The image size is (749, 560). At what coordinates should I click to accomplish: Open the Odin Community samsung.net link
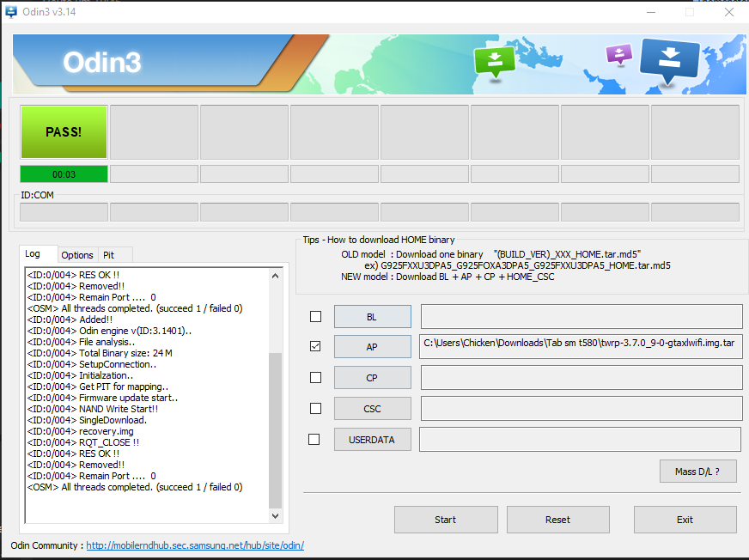(x=195, y=545)
